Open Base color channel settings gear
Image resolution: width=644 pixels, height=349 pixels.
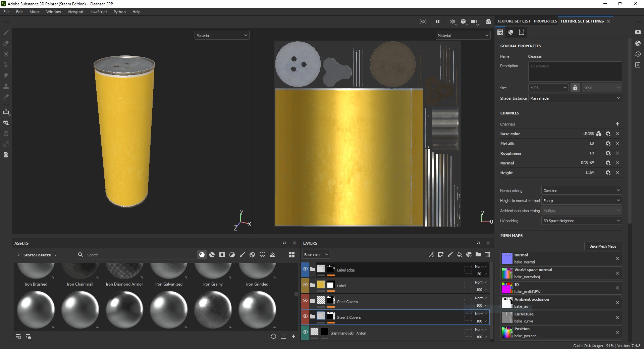click(608, 134)
